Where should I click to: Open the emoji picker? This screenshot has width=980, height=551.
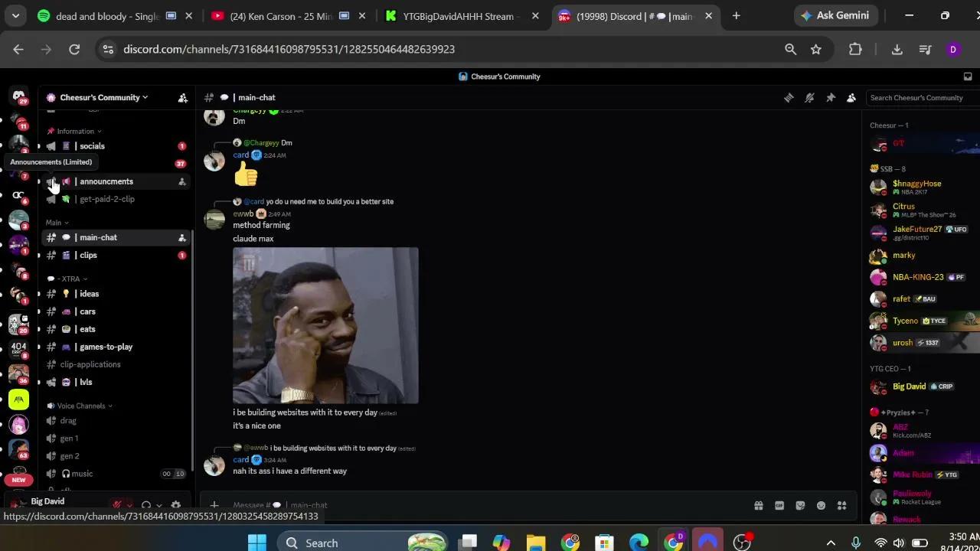[821, 505]
